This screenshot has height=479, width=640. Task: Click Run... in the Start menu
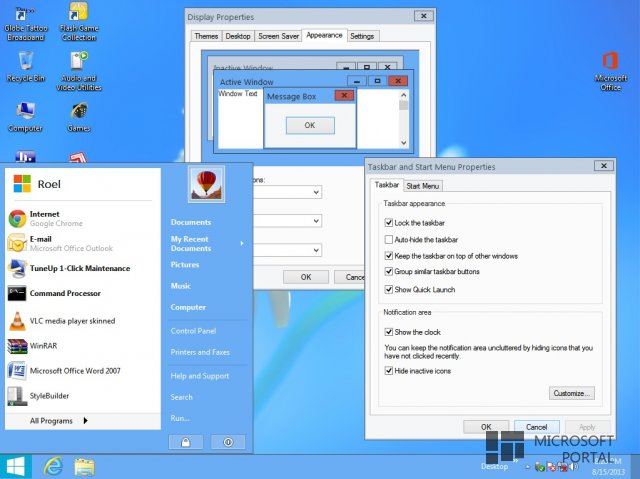pos(180,418)
